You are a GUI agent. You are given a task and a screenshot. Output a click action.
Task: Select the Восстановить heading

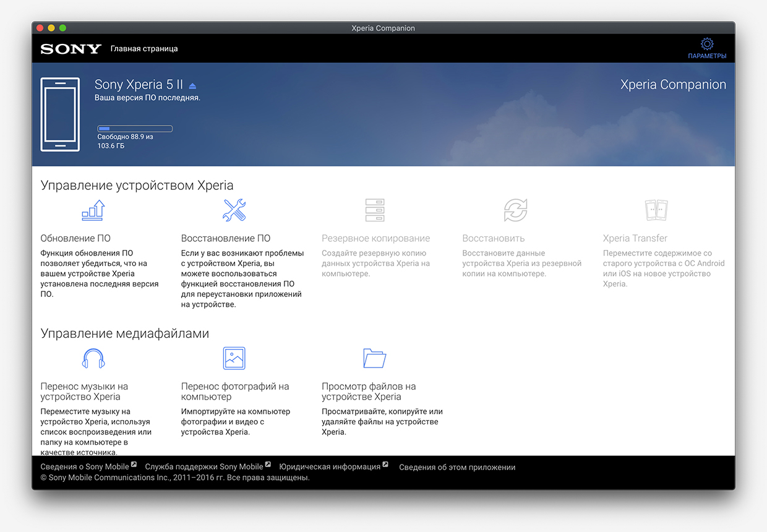tap(494, 238)
